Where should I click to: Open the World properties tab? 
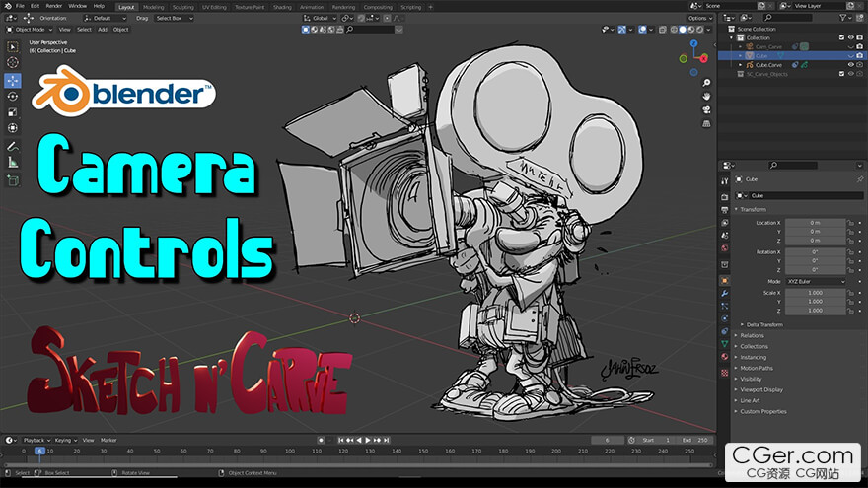click(x=725, y=247)
